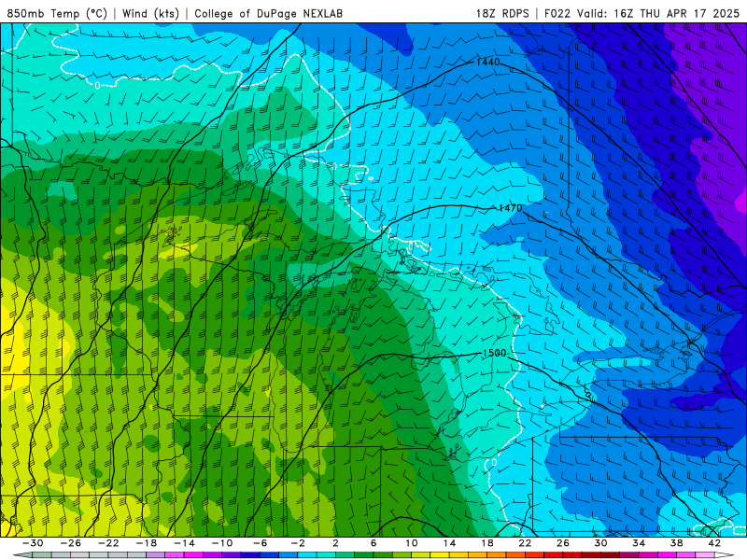Click the positive 26 color scale label
Screen dimensions: 747x560
tap(563, 543)
